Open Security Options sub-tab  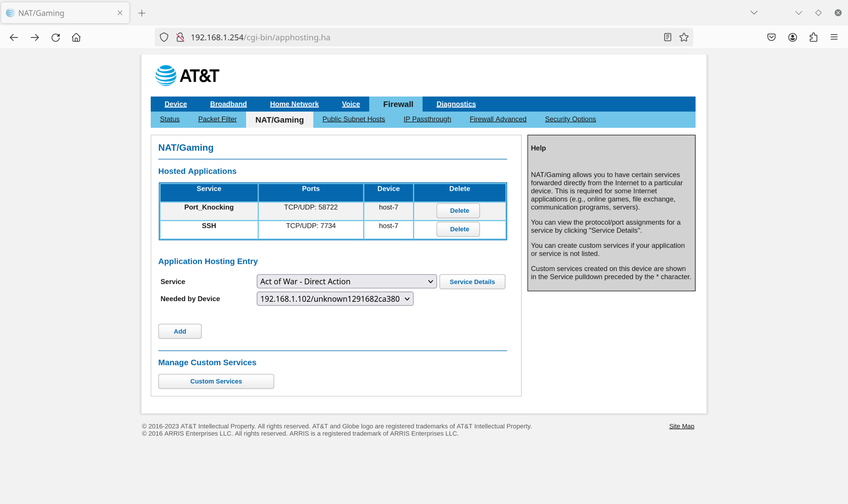570,119
